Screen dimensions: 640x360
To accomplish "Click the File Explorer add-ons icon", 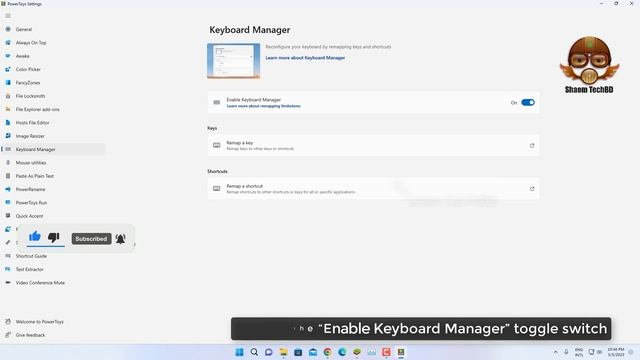I will (x=8, y=109).
